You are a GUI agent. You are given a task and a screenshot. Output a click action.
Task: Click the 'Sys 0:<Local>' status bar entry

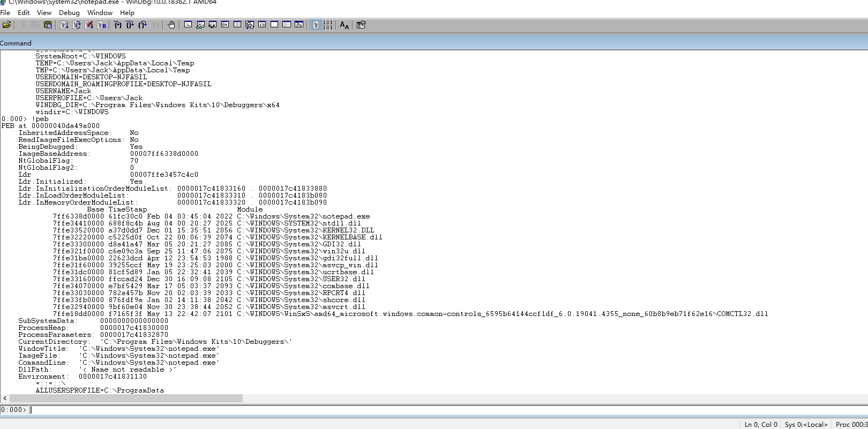(806, 424)
